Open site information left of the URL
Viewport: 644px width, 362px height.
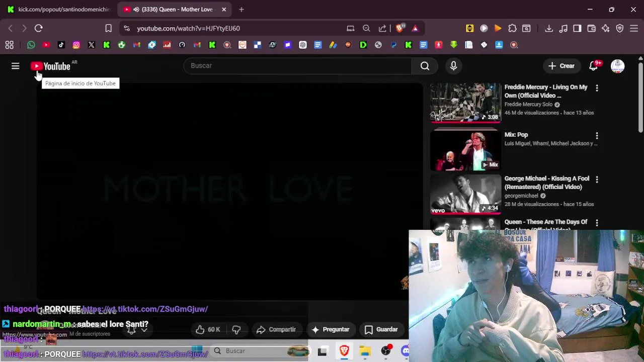point(126,29)
